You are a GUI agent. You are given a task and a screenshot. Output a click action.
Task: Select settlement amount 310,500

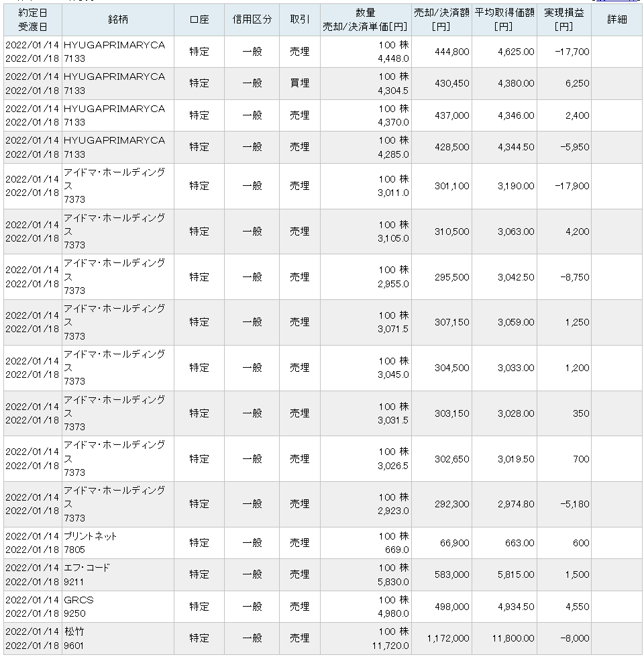click(x=451, y=232)
